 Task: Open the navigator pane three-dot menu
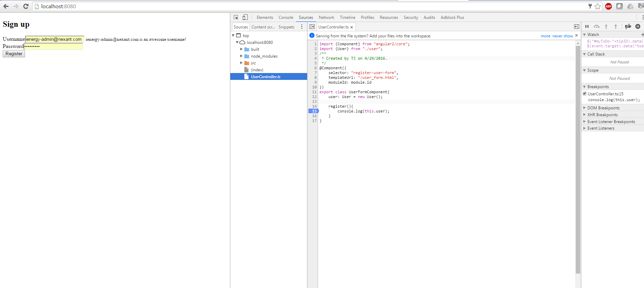pos(302,27)
